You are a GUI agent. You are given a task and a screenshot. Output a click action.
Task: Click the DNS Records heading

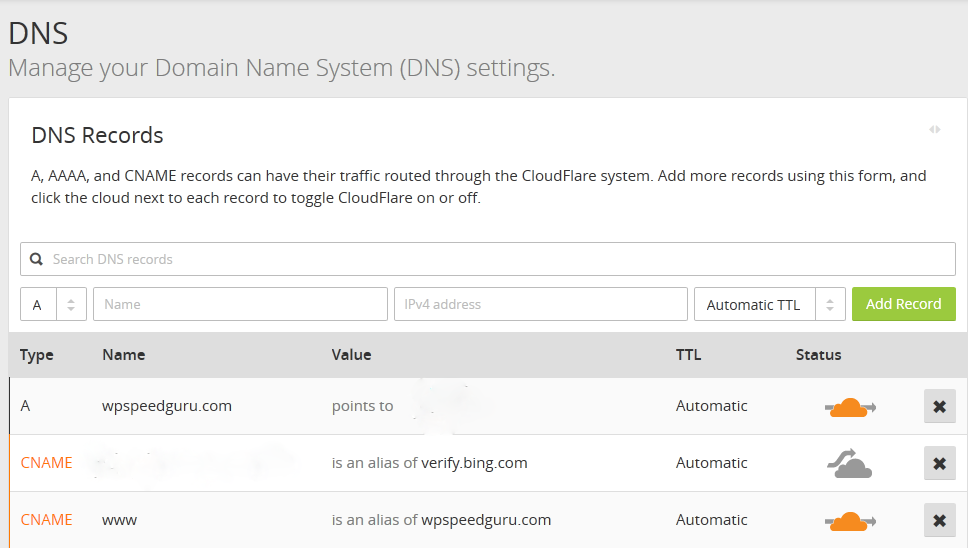tap(98, 135)
